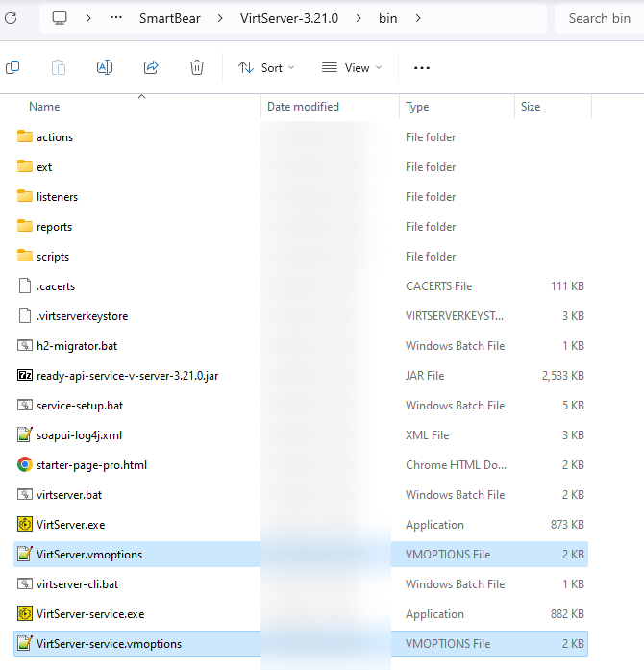Select the reports folder icon
Viewport: 644px width, 670px height.
coord(25,226)
